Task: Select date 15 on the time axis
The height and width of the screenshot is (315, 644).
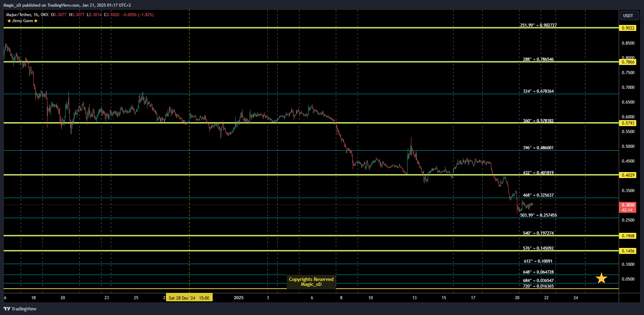Action: click(444, 298)
